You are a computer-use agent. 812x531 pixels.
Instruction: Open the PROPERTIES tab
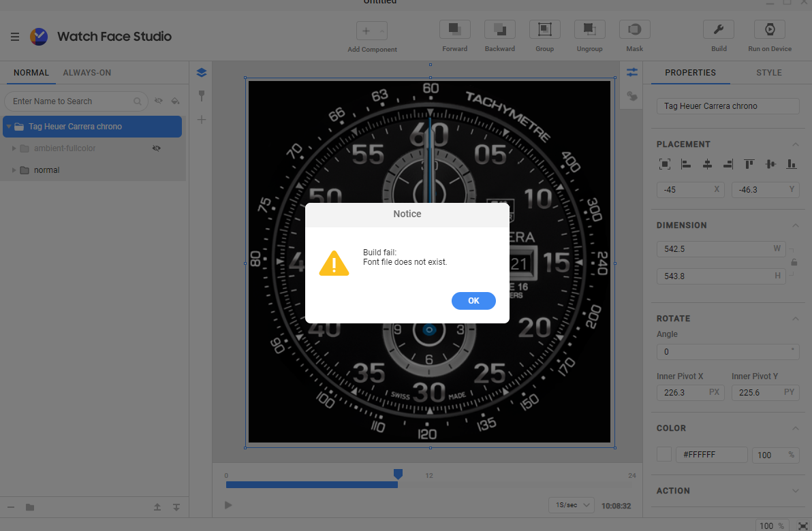click(x=690, y=73)
